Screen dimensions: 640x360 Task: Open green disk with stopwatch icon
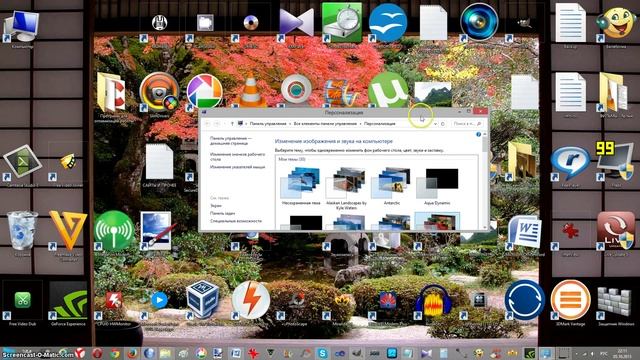click(342, 22)
